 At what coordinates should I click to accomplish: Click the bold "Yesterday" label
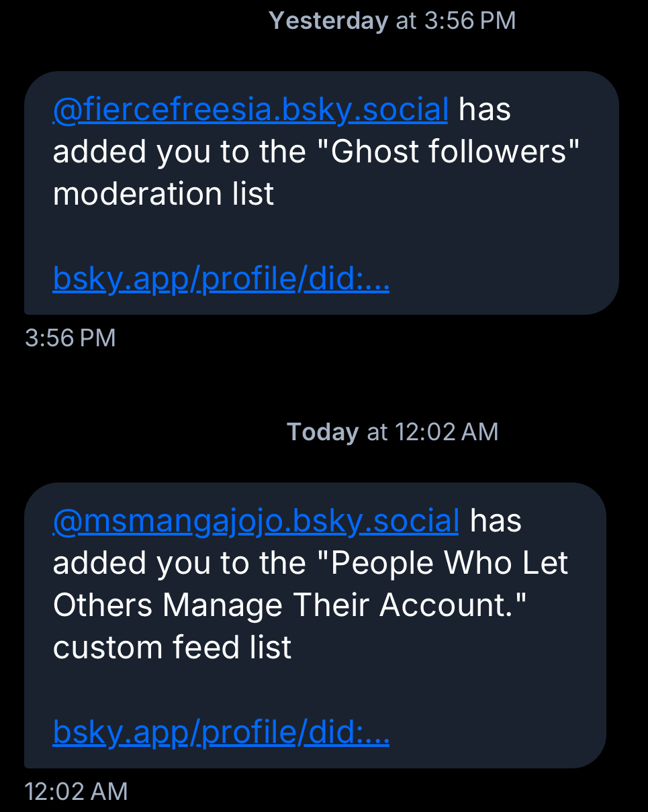click(x=328, y=21)
